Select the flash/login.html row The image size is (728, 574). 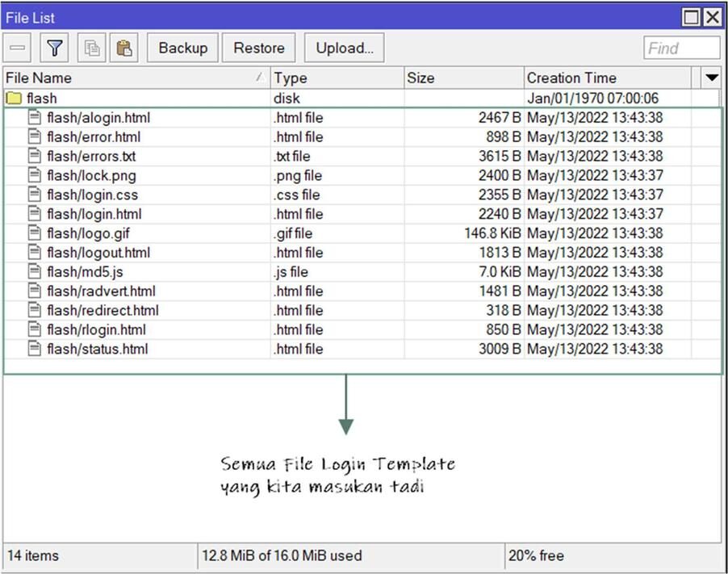point(94,214)
